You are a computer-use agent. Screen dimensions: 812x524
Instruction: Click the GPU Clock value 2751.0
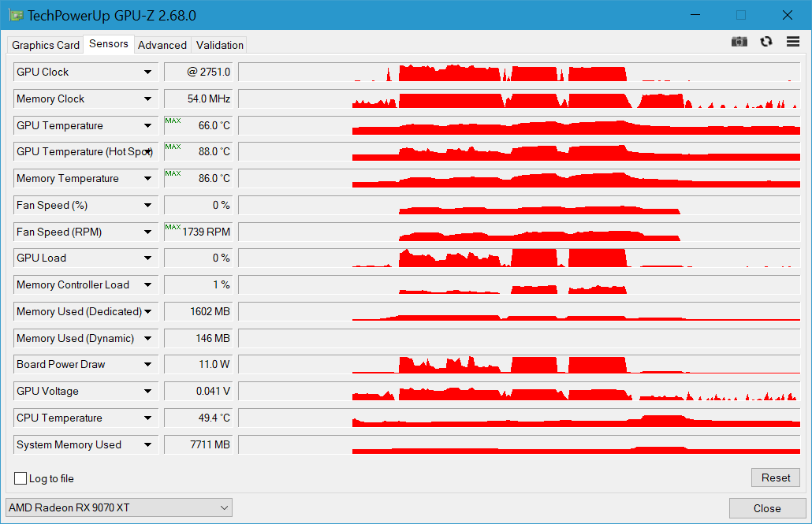tap(198, 72)
